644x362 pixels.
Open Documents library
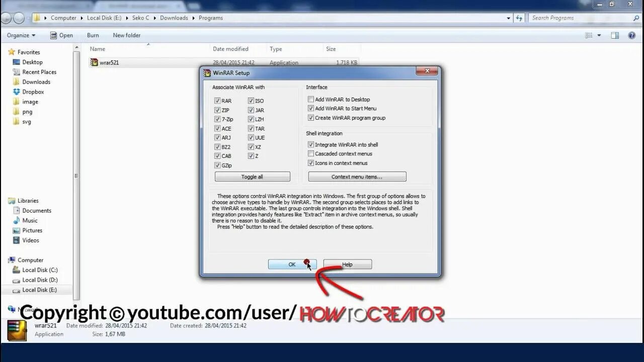(x=37, y=211)
